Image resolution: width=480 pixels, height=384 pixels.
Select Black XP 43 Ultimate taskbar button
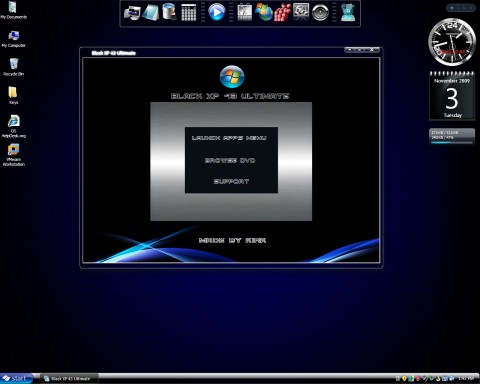[70, 379]
